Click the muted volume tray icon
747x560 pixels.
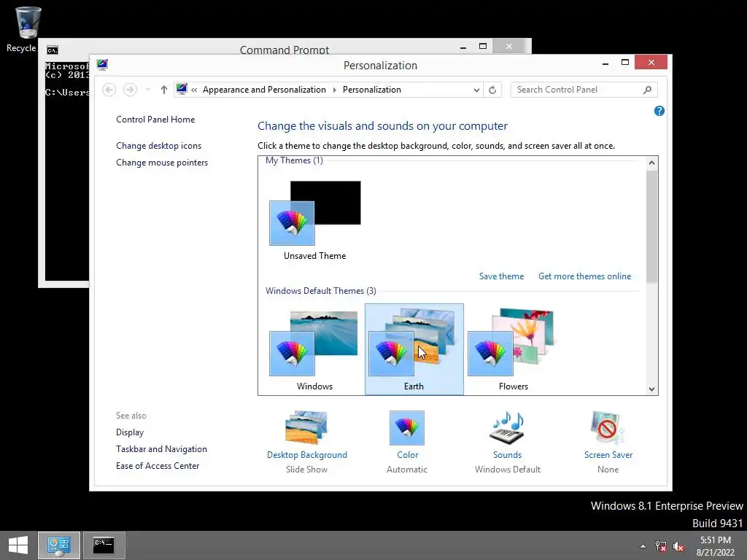click(678, 546)
